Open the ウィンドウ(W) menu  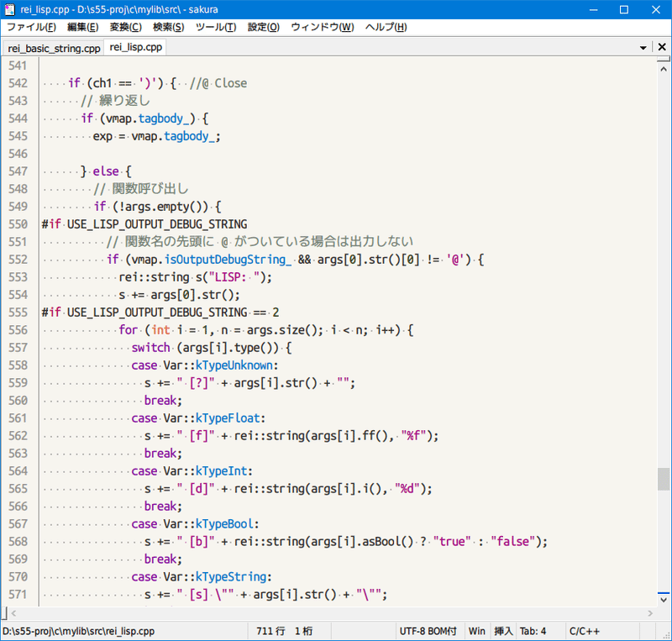[x=323, y=27]
